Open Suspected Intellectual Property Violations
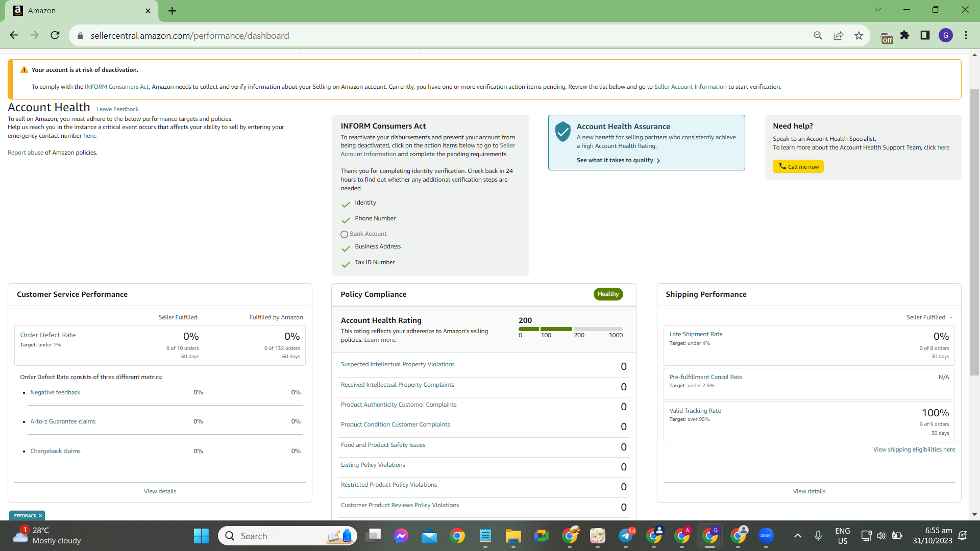 [398, 364]
